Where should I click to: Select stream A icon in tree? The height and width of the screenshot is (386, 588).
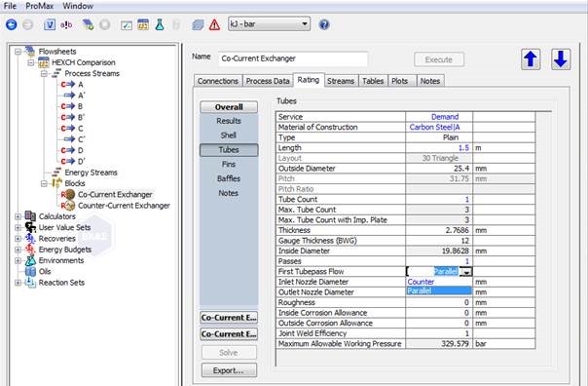coord(68,85)
